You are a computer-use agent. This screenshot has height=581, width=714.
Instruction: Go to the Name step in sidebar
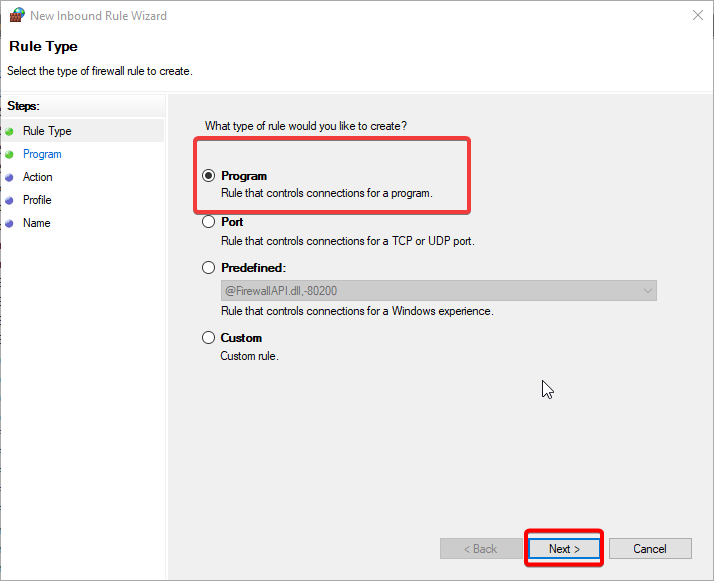tap(37, 223)
